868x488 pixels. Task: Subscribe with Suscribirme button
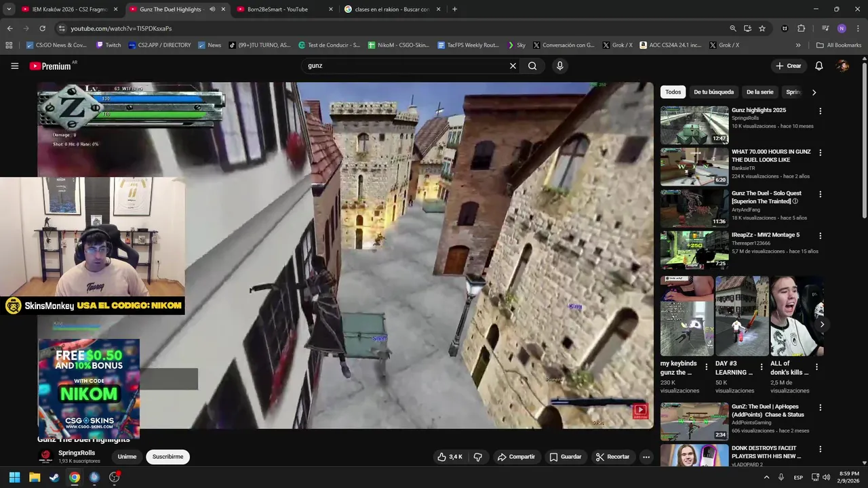(167, 457)
